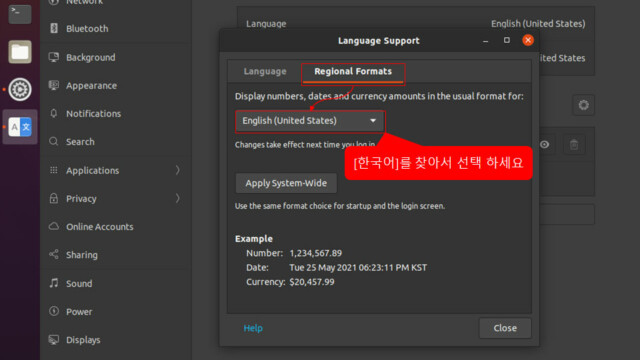Maximize the Language Support window

(507, 40)
